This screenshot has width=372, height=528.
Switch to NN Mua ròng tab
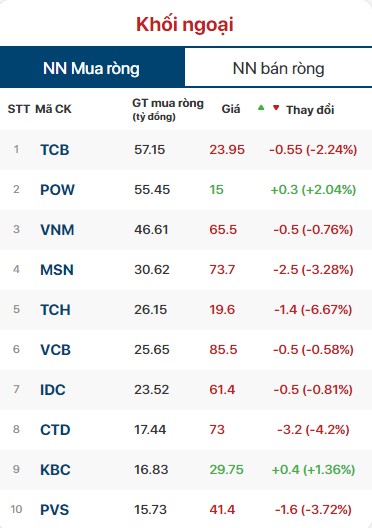92,68
